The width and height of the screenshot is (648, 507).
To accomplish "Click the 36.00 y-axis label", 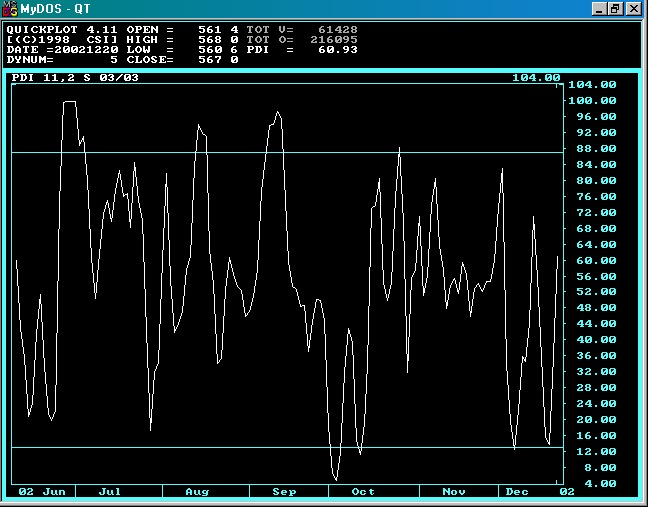I will coord(596,356).
